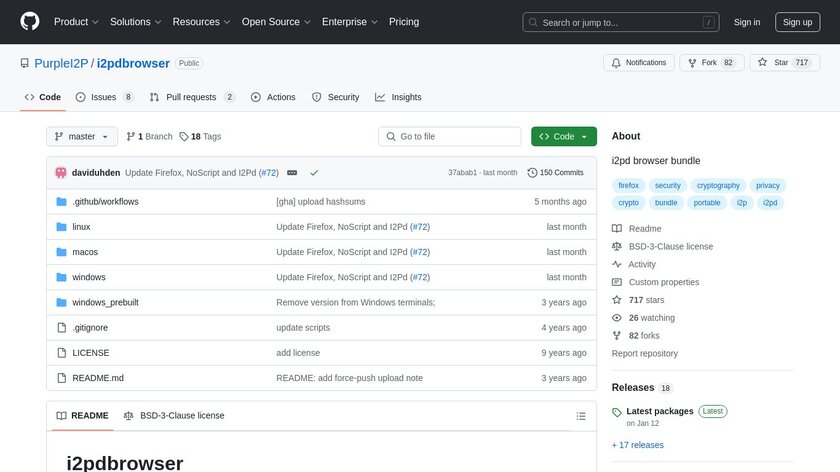The image size is (840, 472).
Task: Click the Go to file field
Action: click(x=450, y=137)
